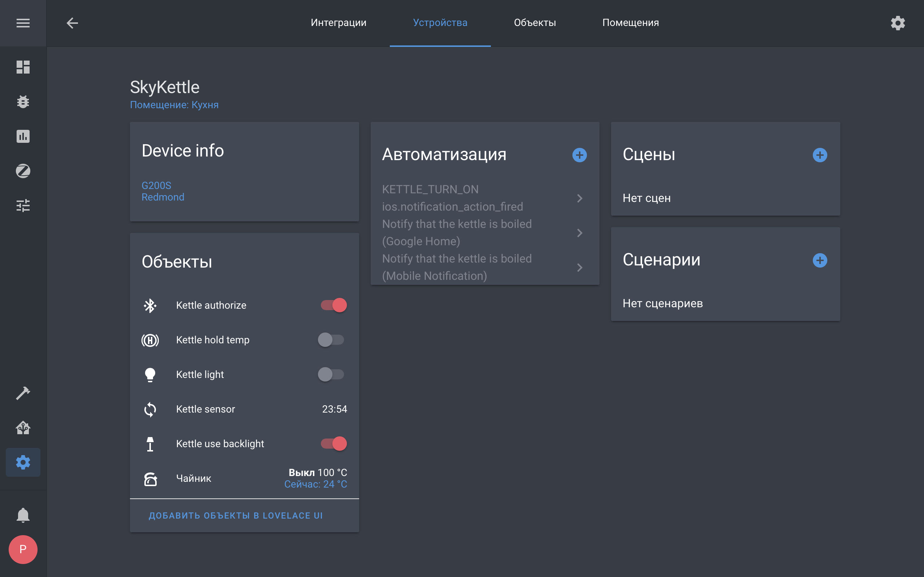The image size is (924, 577).
Task: Expand KETTLE_TURN_ON automation chevron
Action: point(579,198)
